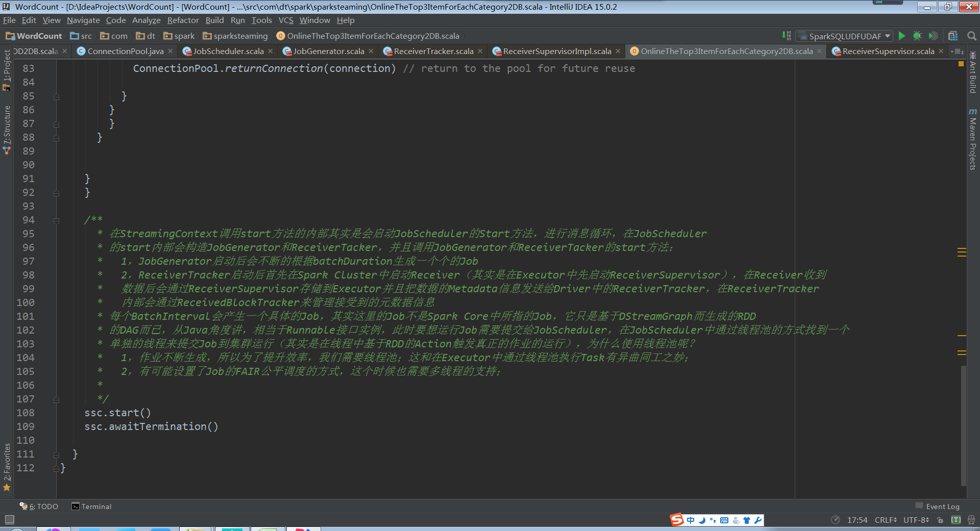Open run configuration dropdown SparkSQLUDFUDAF

point(844,36)
